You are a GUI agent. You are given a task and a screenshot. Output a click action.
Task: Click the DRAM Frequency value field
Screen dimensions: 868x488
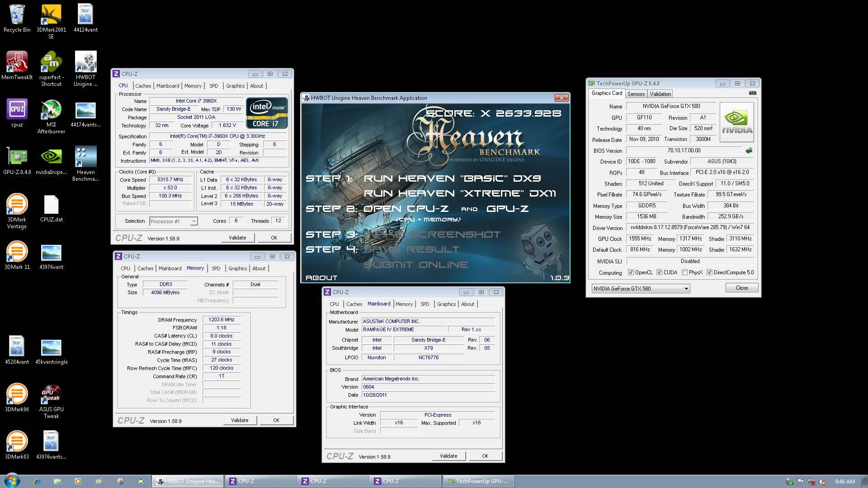click(222, 319)
